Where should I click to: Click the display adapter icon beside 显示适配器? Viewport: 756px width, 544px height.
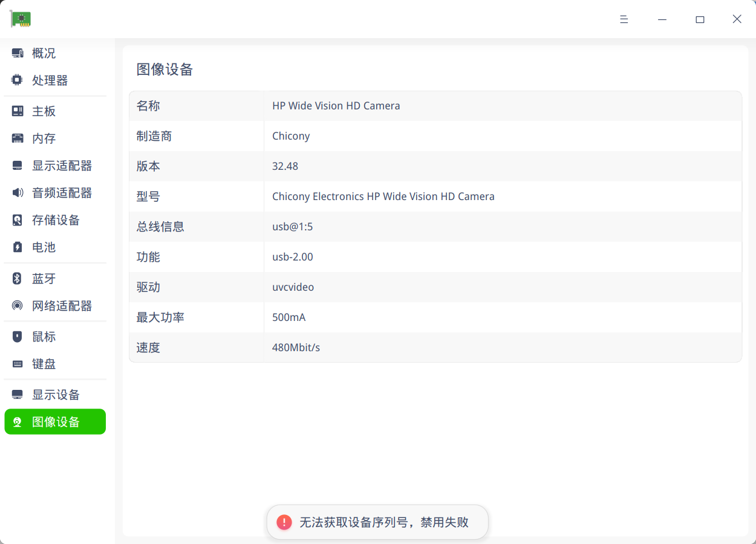(18, 166)
